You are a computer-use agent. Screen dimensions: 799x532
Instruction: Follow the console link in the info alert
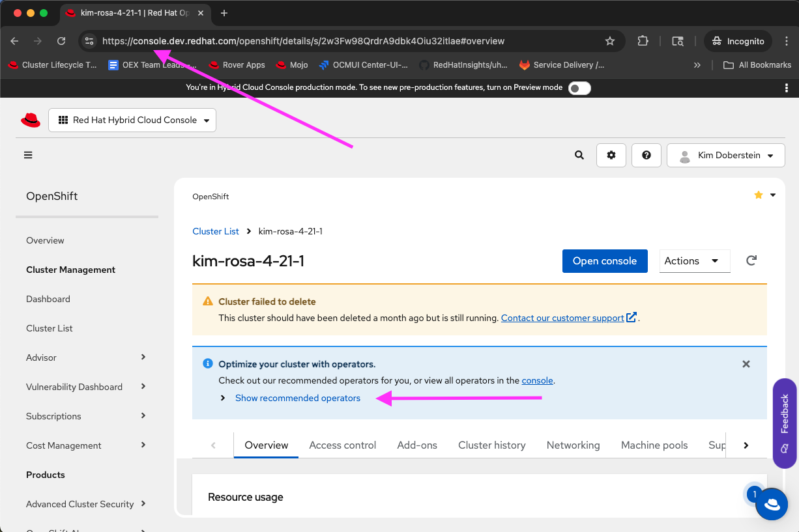click(538, 380)
